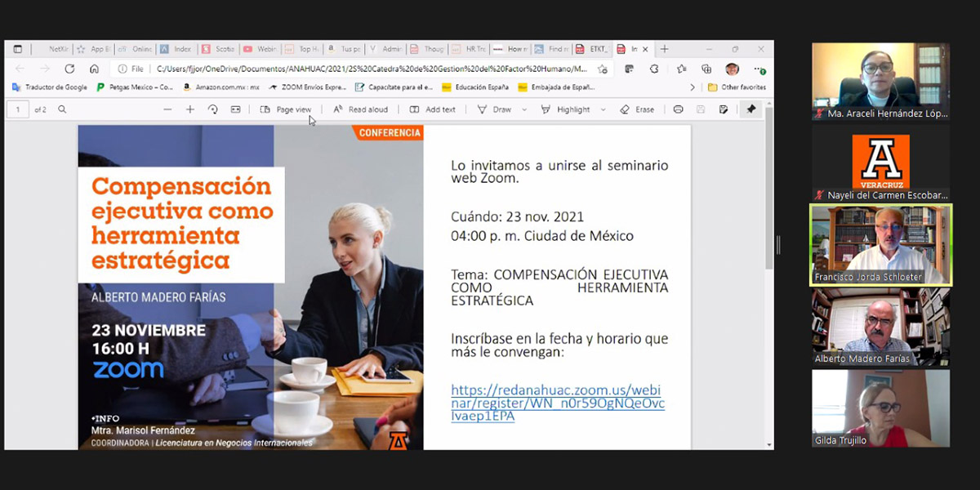Viewport: 980px width, 490px height.
Task: Switch to the HR Tre tab
Action: [468, 49]
